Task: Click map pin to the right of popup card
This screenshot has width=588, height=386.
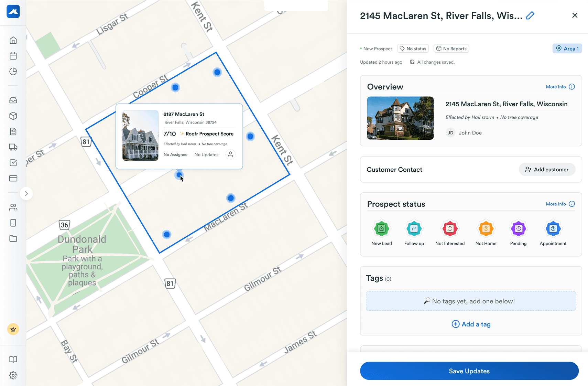Action: [x=250, y=137]
